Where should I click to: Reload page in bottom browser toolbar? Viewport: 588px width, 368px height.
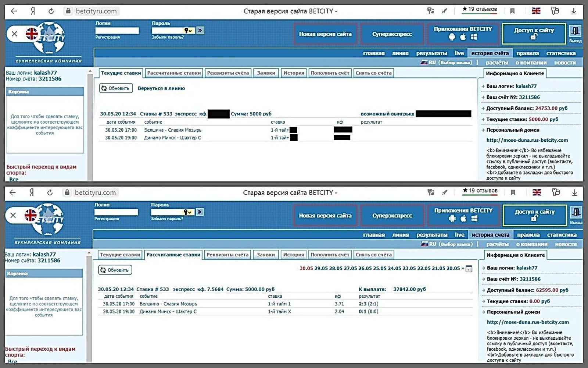(50, 192)
